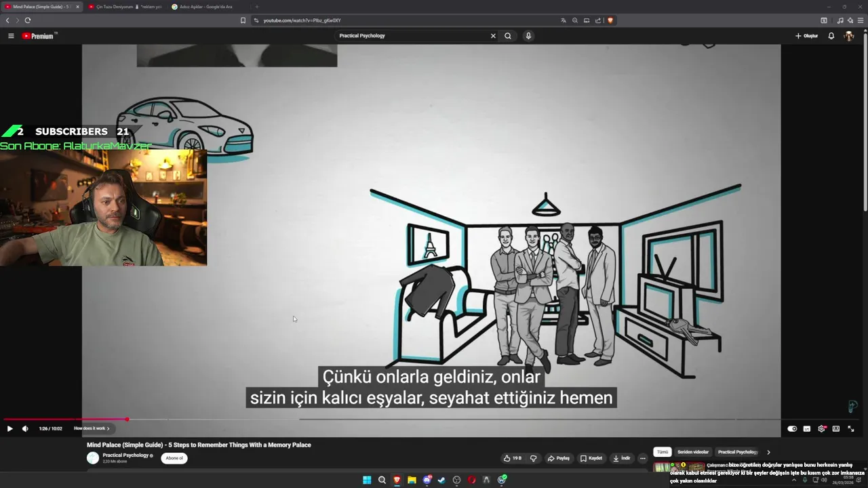Mute the video volume

pyautogui.click(x=25, y=428)
